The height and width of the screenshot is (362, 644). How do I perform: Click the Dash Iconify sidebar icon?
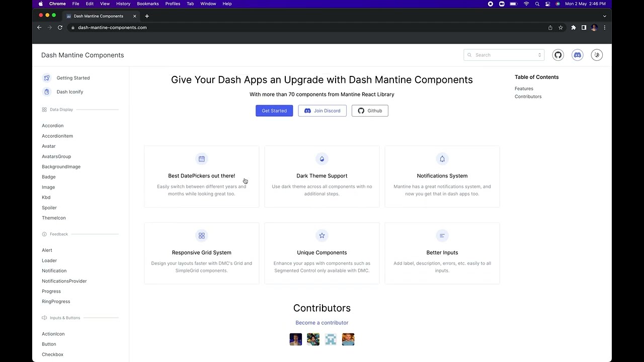click(47, 92)
